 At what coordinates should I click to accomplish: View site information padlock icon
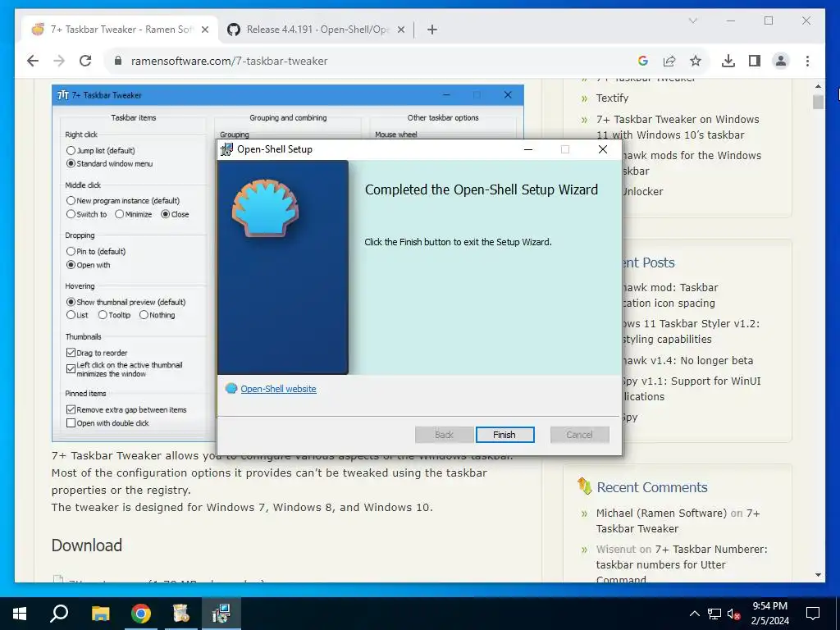pos(118,61)
